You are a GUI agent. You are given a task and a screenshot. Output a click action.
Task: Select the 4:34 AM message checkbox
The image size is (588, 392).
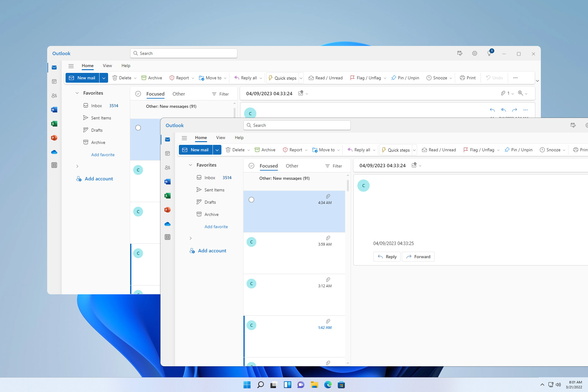[251, 199]
